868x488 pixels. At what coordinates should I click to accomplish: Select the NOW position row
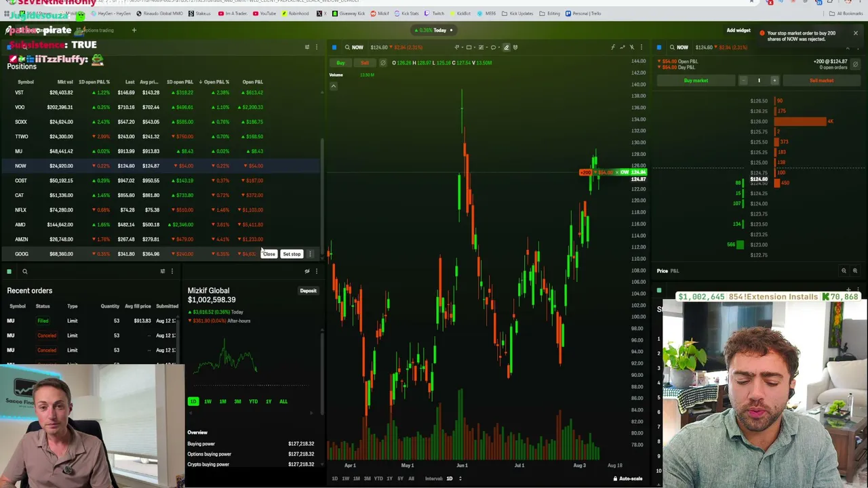[161, 166]
